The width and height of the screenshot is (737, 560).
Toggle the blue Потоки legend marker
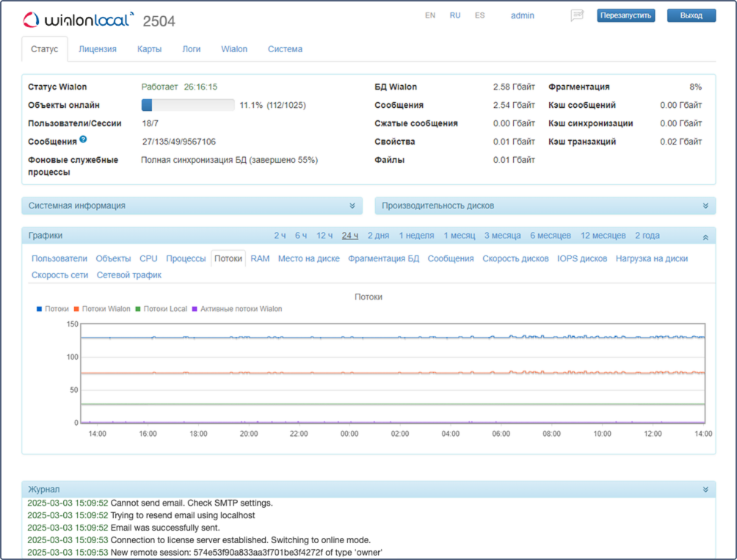pyautogui.click(x=40, y=309)
